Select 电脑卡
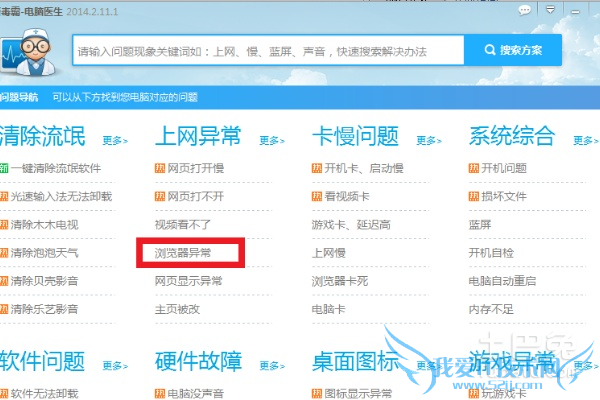This screenshot has height=400, width=600. [328, 309]
